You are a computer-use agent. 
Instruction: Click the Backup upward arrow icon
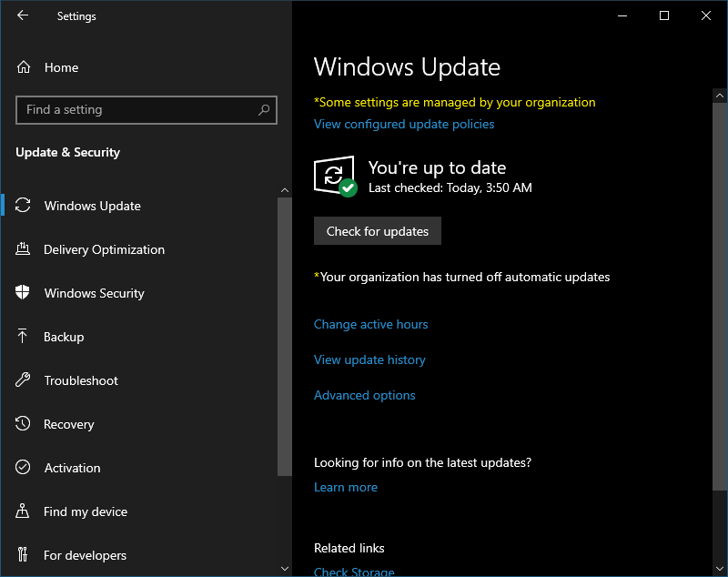[22, 336]
